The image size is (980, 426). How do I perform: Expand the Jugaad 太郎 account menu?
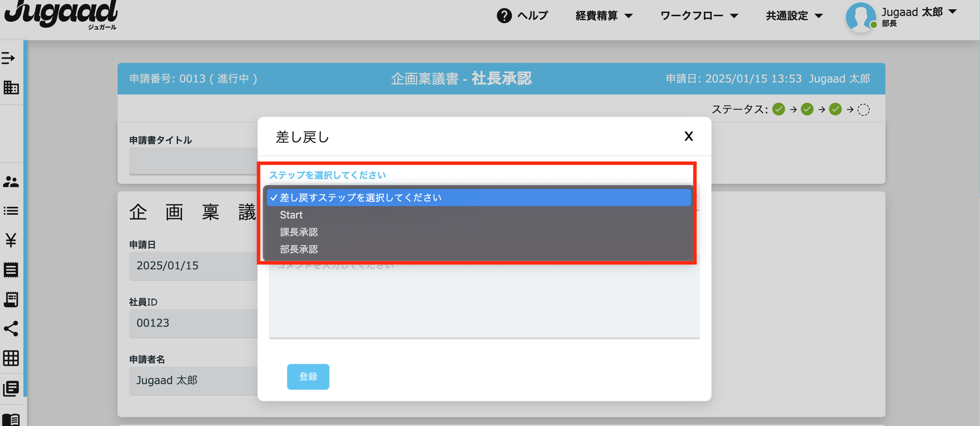919,12
